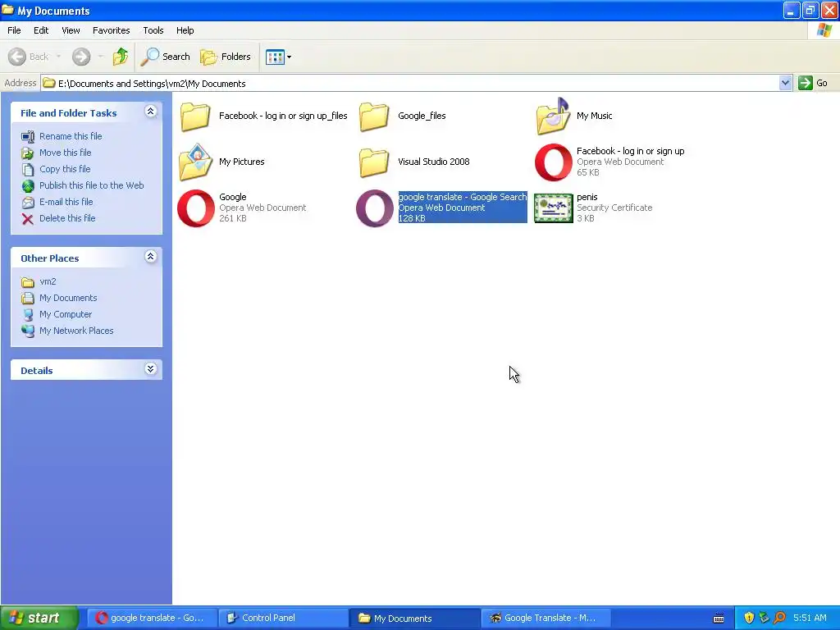Click the 'Visual Studio 2008' folder name
Image resolution: width=840 pixels, height=630 pixels.
point(433,162)
